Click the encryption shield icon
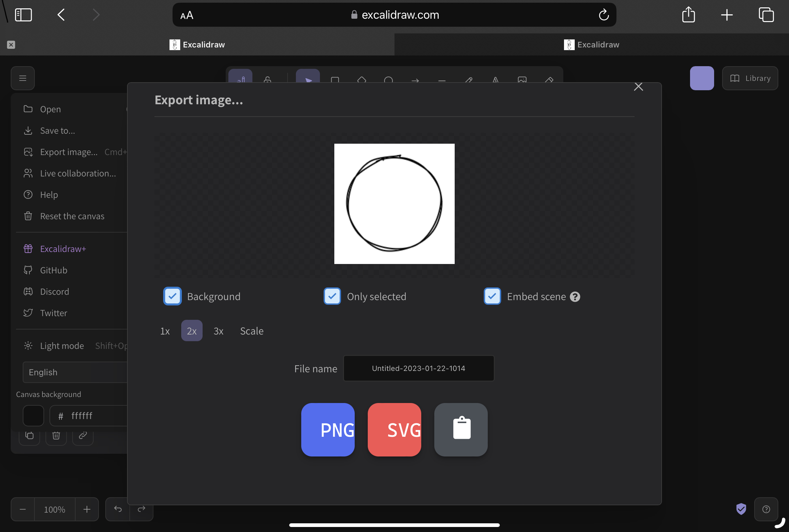 point(741,509)
